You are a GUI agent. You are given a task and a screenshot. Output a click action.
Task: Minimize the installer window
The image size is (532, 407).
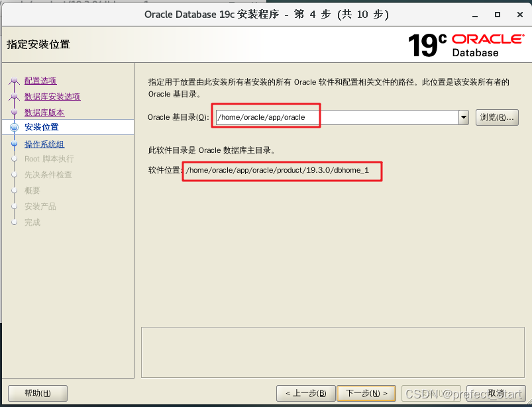[x=475, y=15]
